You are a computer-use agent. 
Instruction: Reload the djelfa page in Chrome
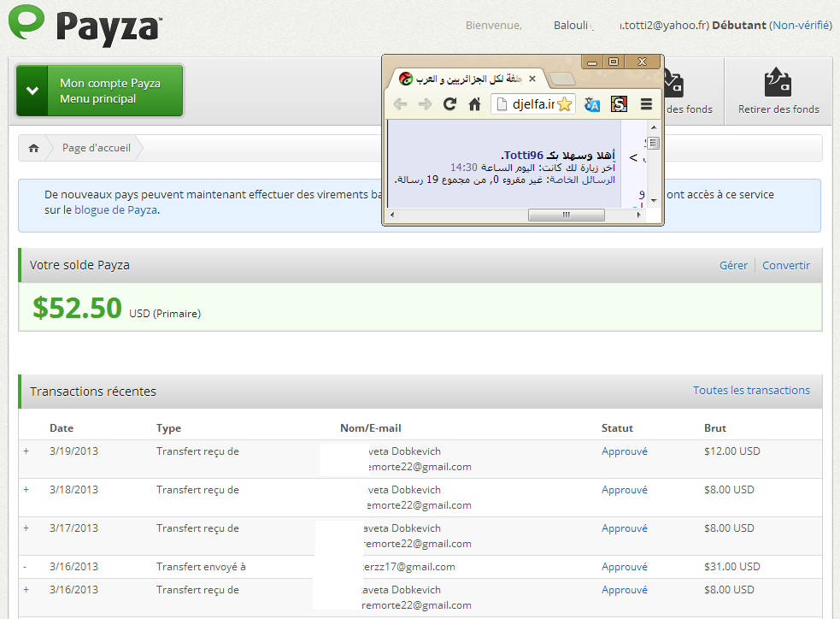click(450, 104)
